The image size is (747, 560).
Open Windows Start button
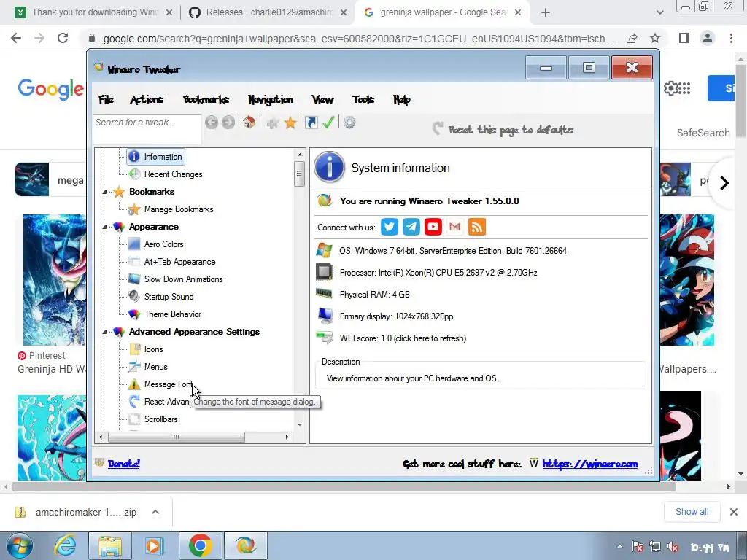tap(20, 545)
